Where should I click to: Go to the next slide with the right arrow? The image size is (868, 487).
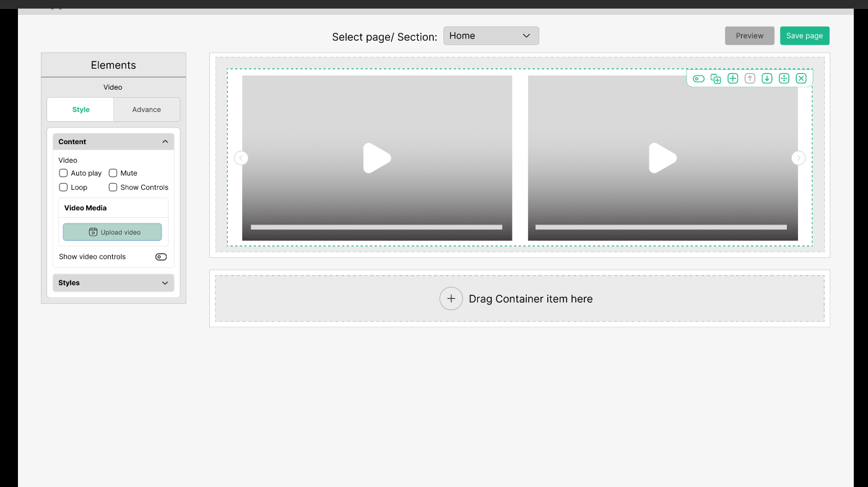(x=799, y=158)
